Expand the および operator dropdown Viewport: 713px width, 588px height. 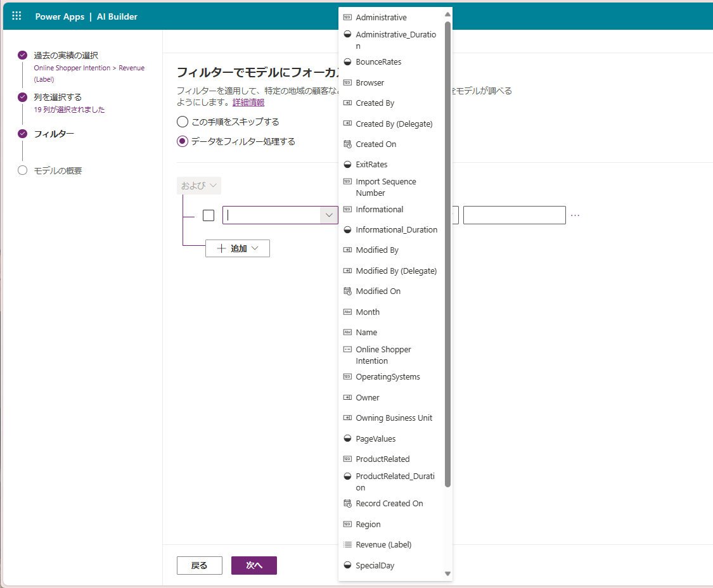click(x=199, y=186)
